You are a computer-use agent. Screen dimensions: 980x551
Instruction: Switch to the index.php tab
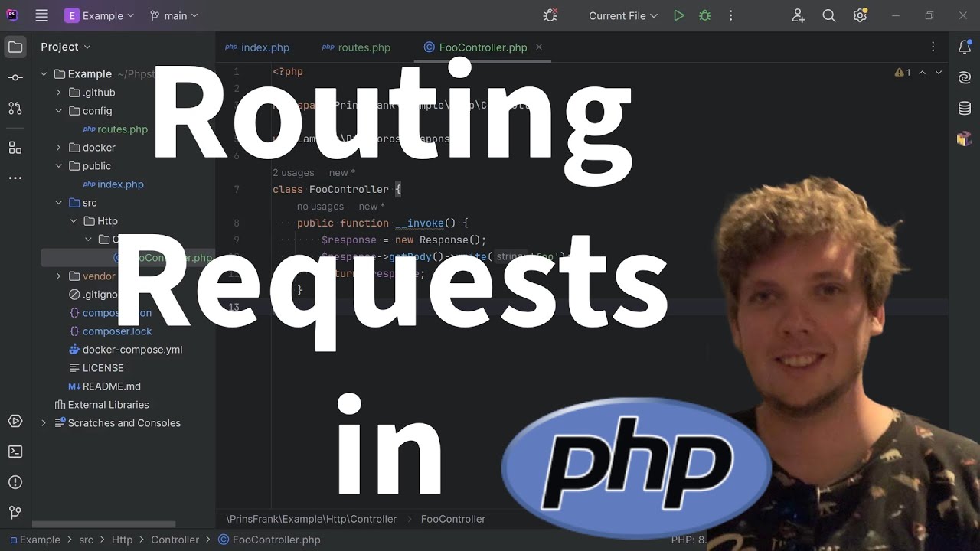pyautogui.click(x=257, y=47)
